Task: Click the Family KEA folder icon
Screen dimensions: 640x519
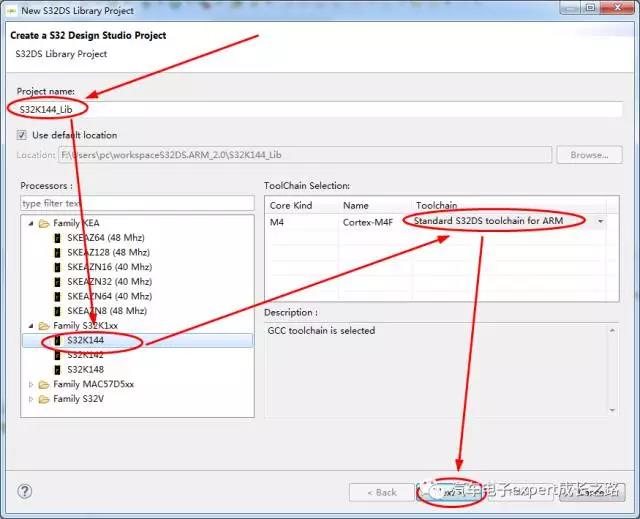Action: (x=44, y=224)
